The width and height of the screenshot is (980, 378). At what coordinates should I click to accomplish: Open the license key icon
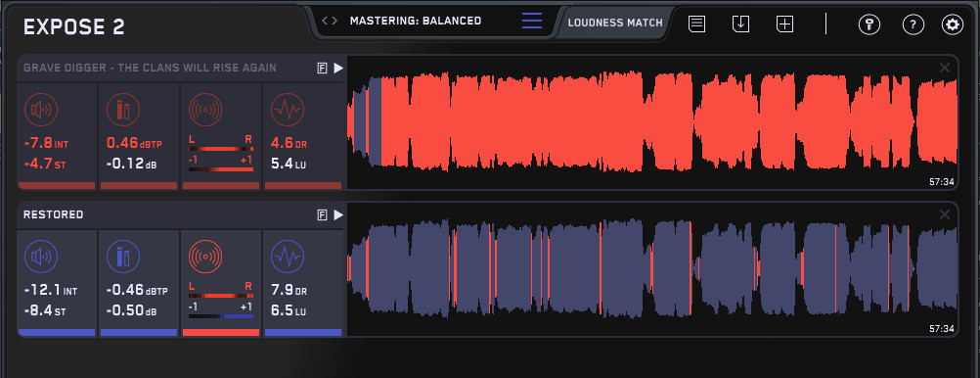tap(869, 25)
